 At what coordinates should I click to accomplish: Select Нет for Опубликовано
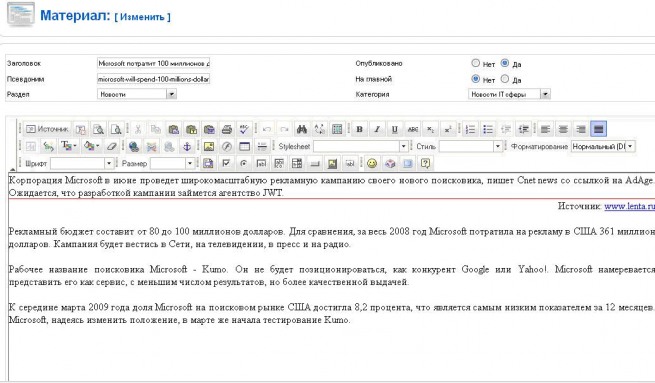[x=475, y=63]
